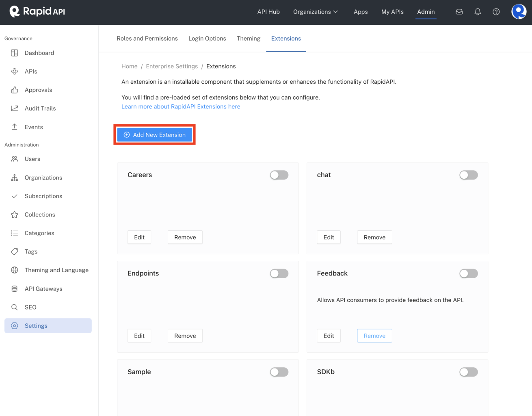Click Feedback description about API consumers
The width and height of the screenshot is (532, 416).
(390, 300)
